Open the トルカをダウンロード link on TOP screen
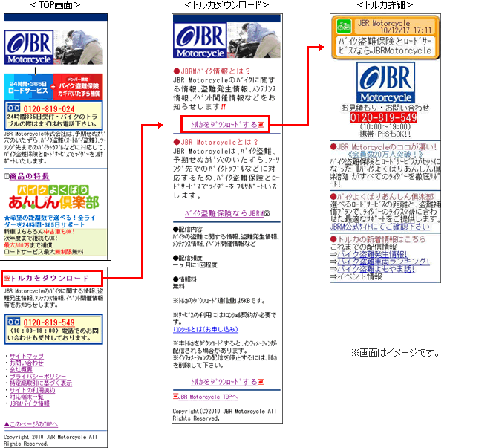Screen dimensions: 499x448 click(49, 278)
